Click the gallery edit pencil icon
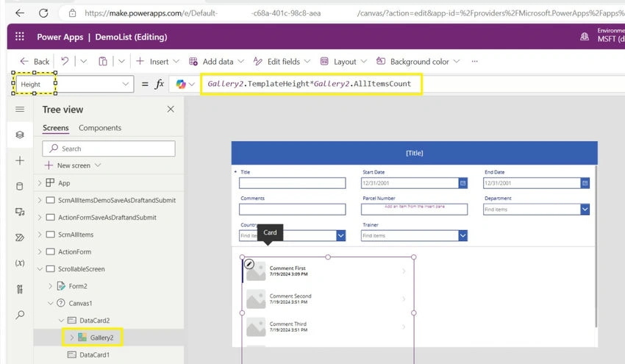Image resolution: width=625 pixels, height=364 pixels. pyautogui.click(x=249, y=264)
